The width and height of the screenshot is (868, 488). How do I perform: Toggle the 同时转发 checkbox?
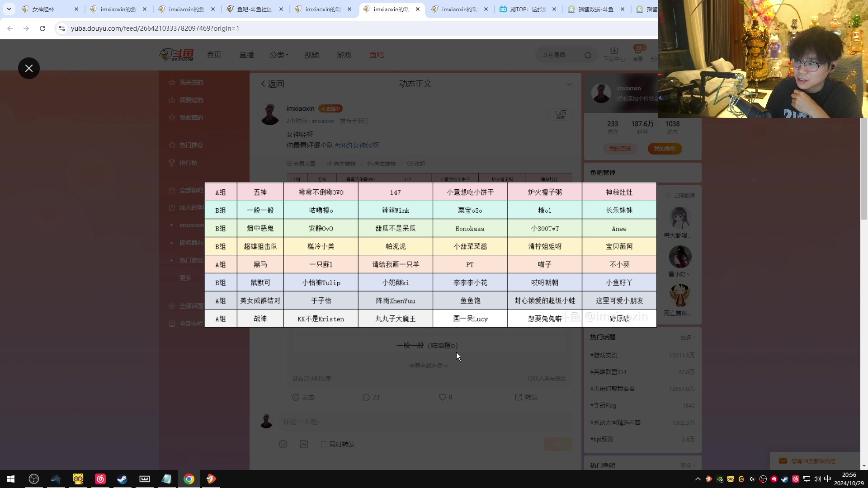[x=324, y=444]
